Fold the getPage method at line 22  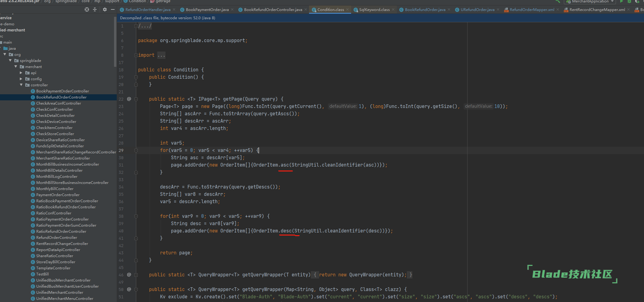coord(136,99)
